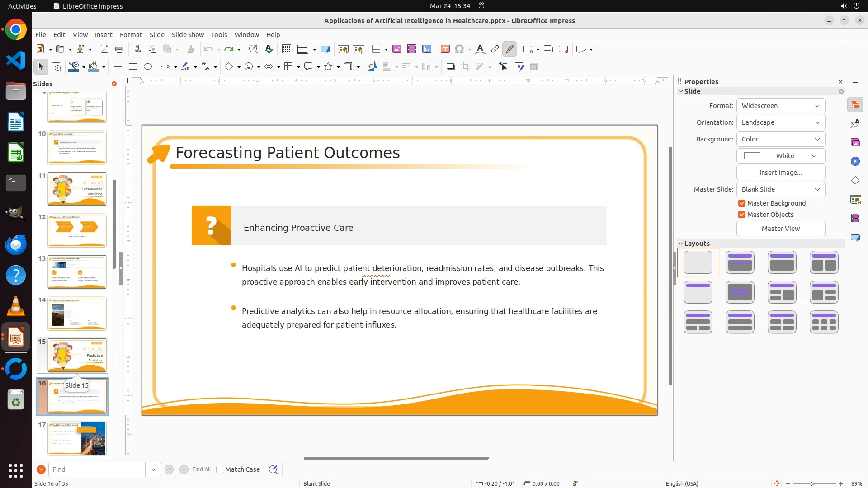Click the Insert Text Box icon
This screenshot has height=488, width=868.
(445, 49)
